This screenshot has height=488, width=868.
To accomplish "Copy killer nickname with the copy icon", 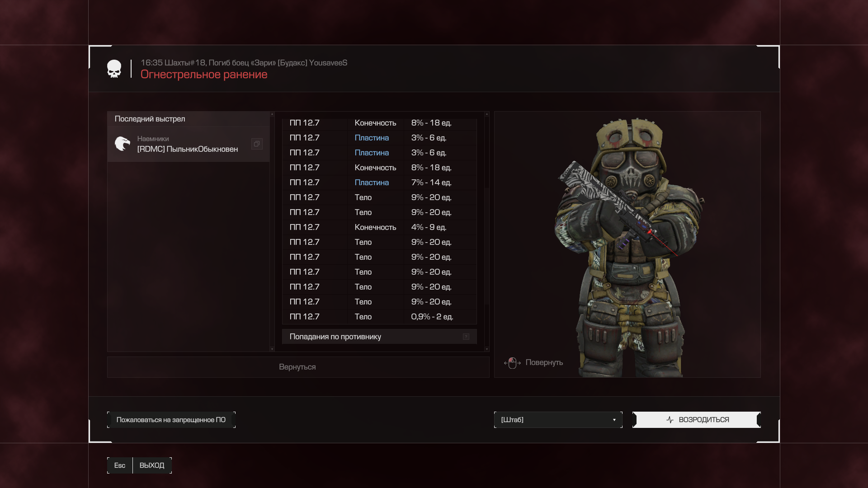I will point(257,144).
